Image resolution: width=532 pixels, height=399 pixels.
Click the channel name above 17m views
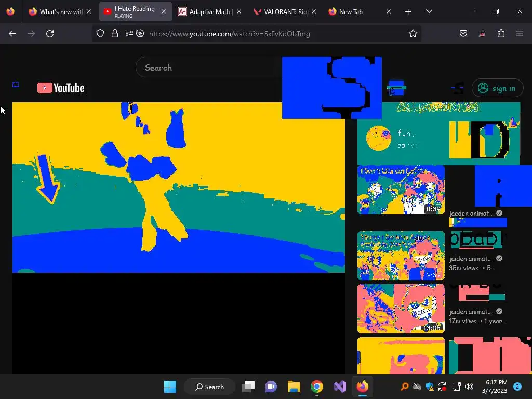(x=470, y=312)
